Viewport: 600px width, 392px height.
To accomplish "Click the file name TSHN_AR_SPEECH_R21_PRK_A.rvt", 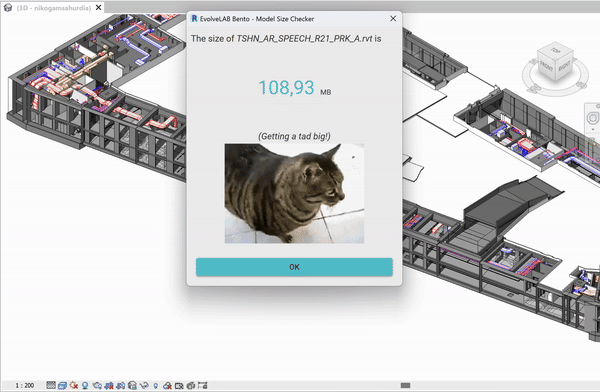I will [305, 38].
